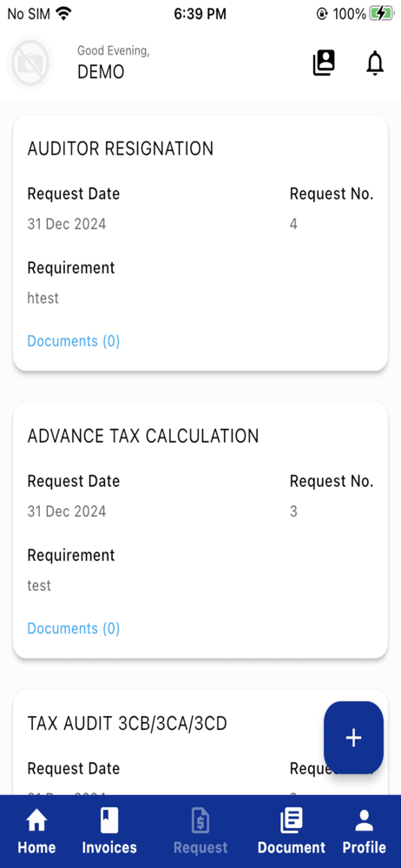Tap the DEMO user name greeting

pyautogui.click(x=101, y=72)
